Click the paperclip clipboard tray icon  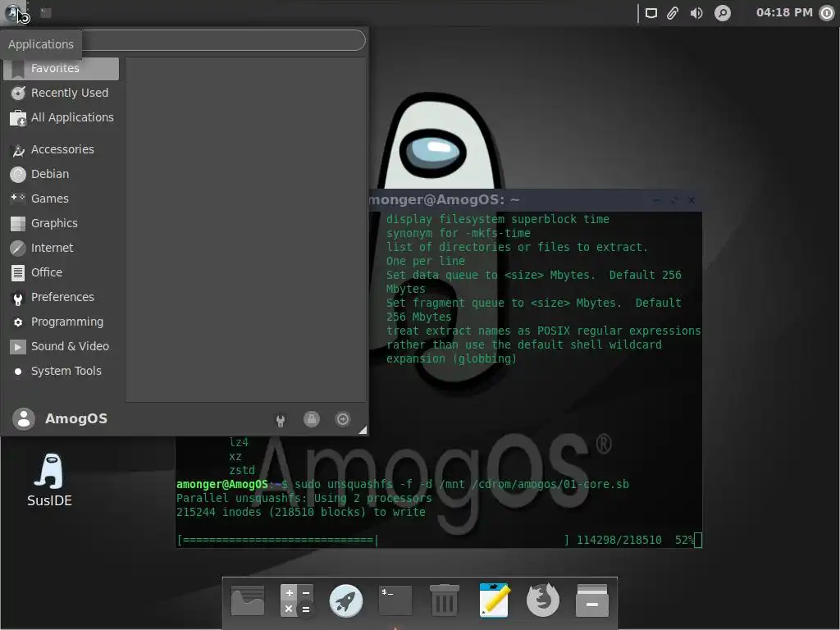tap(673, 13)
